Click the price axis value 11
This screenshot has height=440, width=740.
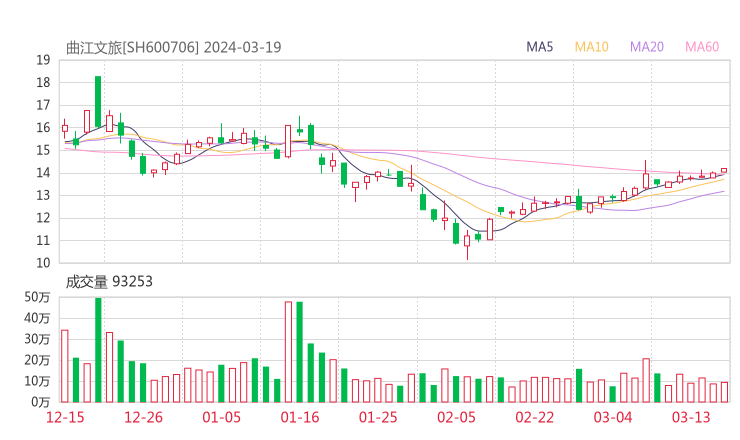[x=43, y=241]
